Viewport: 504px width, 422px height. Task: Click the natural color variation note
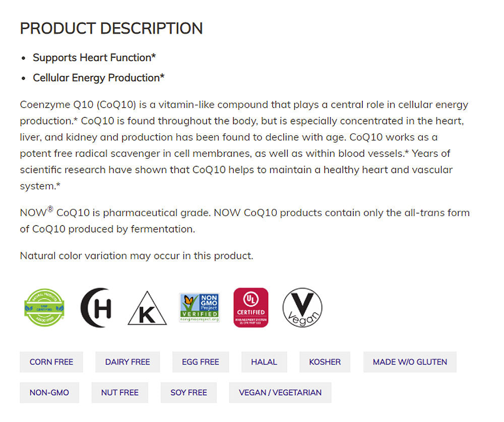click(137, 256)
